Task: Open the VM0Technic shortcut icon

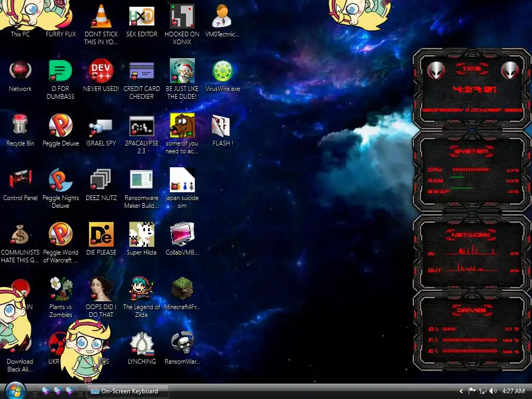Action: tap(222, 16)
